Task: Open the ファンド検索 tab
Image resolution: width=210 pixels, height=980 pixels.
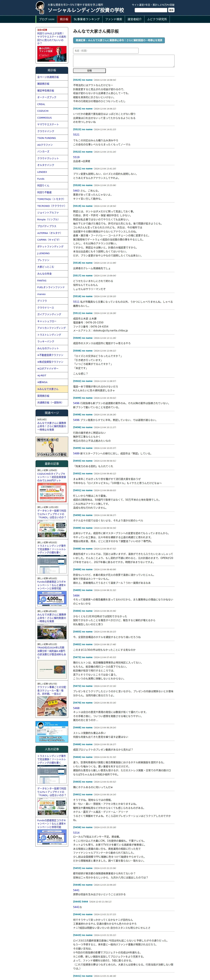Action: [x=114, y=19]
